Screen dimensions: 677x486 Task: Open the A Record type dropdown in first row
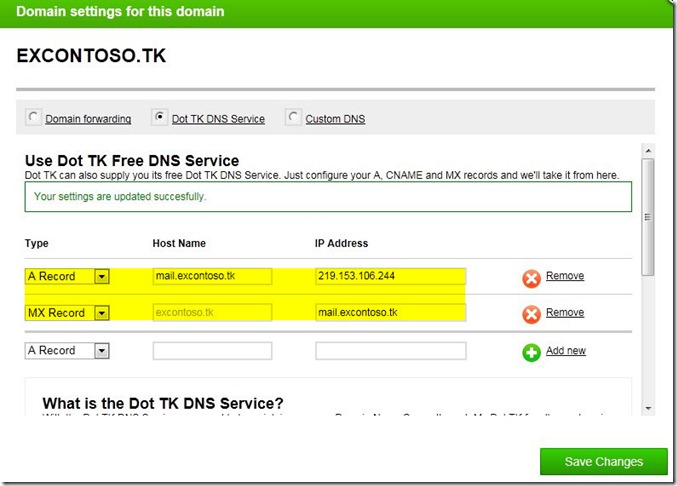102,276
